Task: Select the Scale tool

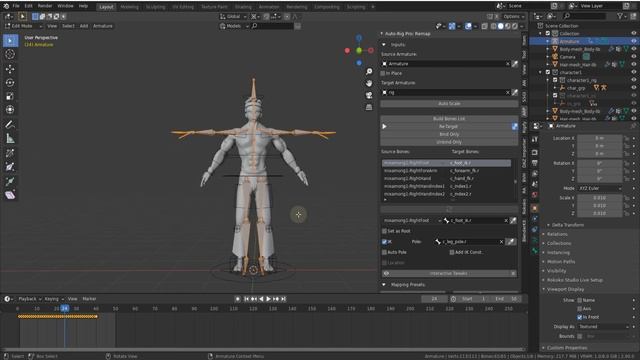Action: tap(10, 96)
